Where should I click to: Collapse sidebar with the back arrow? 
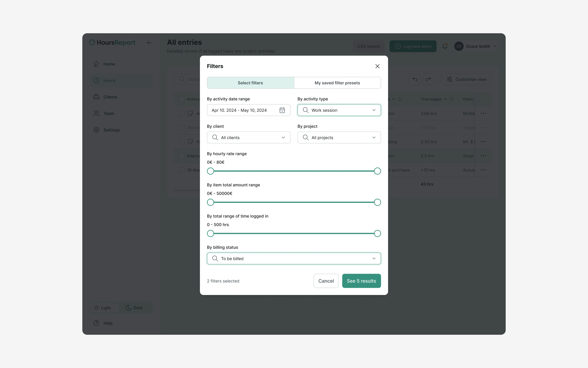click(x=149, y=43)
